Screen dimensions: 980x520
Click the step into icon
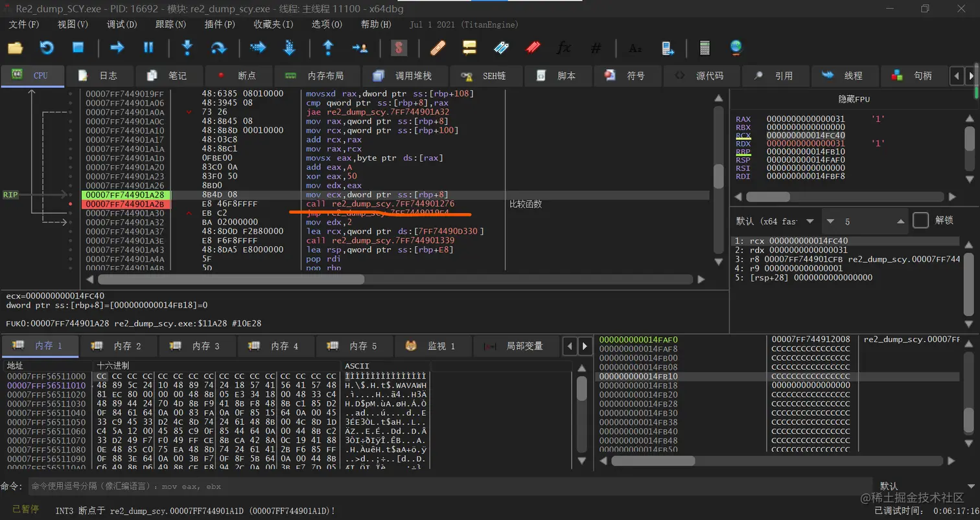tap(187, 47)
